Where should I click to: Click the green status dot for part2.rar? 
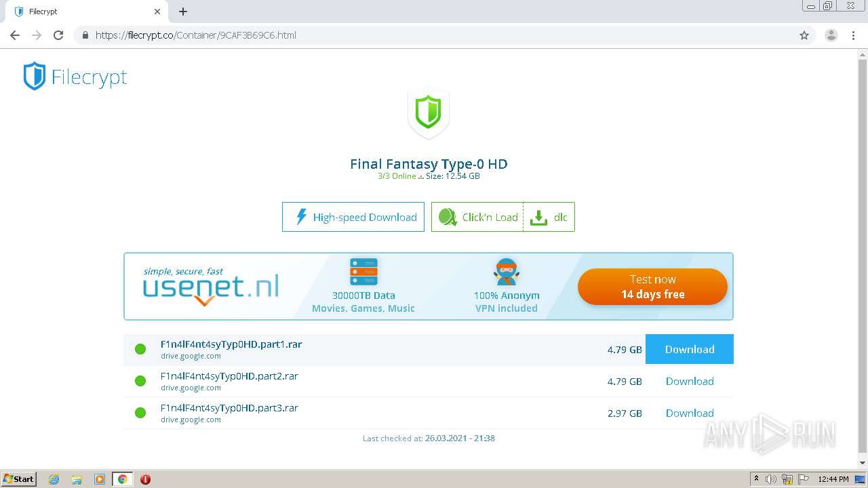tap(140, 381)
